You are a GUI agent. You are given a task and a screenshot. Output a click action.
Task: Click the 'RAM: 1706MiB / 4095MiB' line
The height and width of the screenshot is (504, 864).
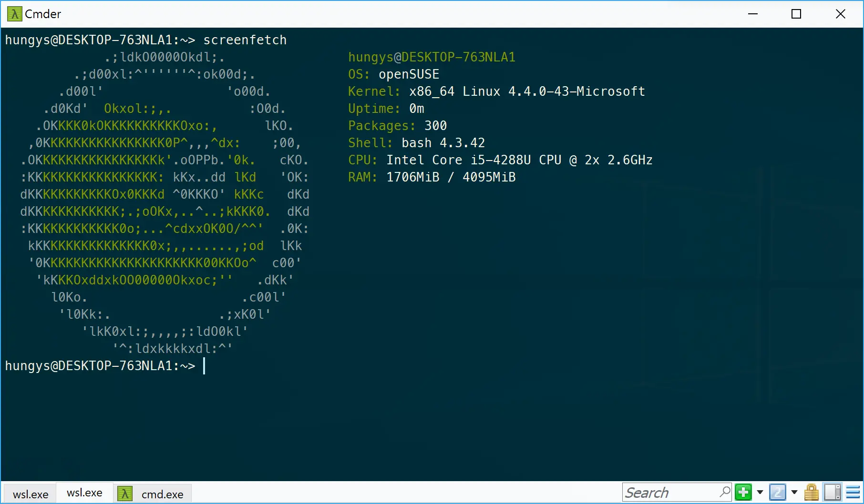click(432, 177)
